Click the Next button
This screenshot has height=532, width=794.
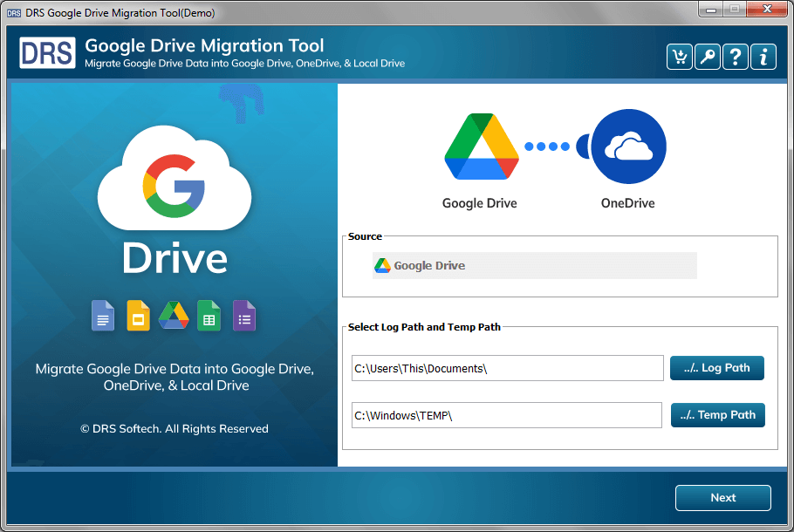(x=722, y=497)
